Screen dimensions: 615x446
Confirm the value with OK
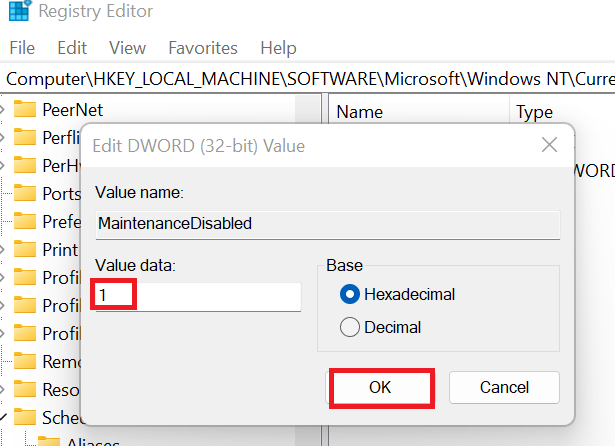(x=380, y=388)
